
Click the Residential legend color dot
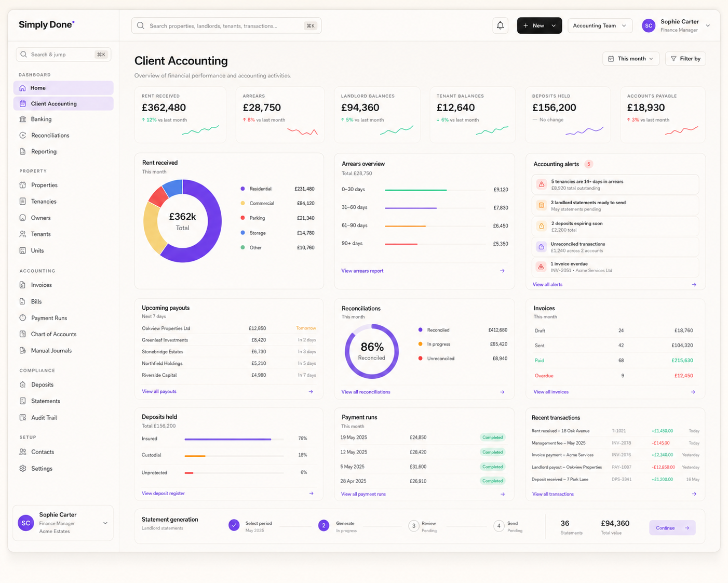click(x=242, y=189)
